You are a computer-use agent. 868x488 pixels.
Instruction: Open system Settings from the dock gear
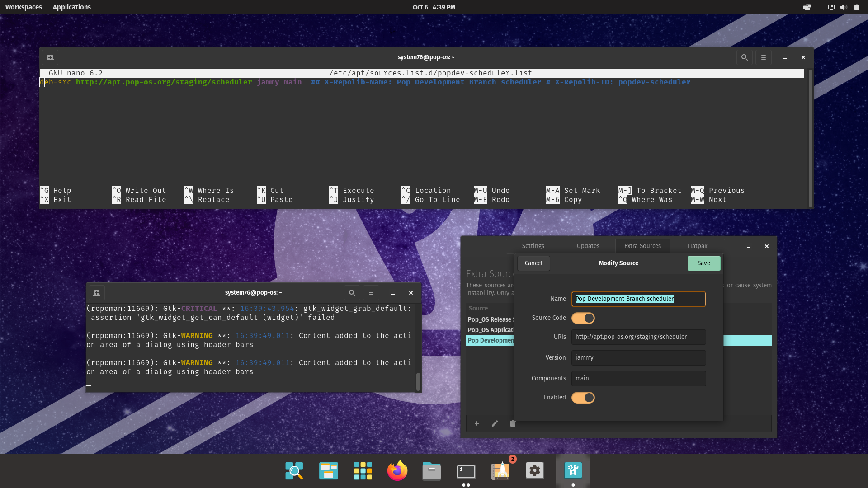(534, 470)
